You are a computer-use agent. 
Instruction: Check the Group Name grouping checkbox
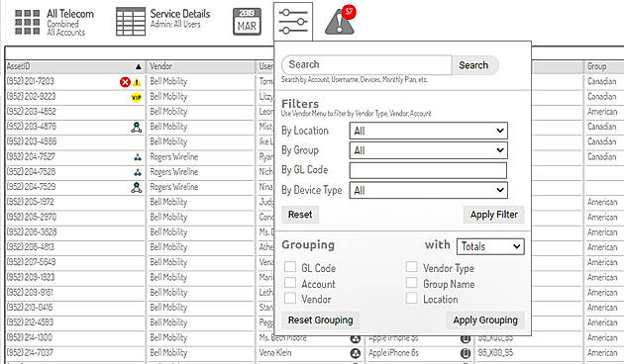coord(411,283)
